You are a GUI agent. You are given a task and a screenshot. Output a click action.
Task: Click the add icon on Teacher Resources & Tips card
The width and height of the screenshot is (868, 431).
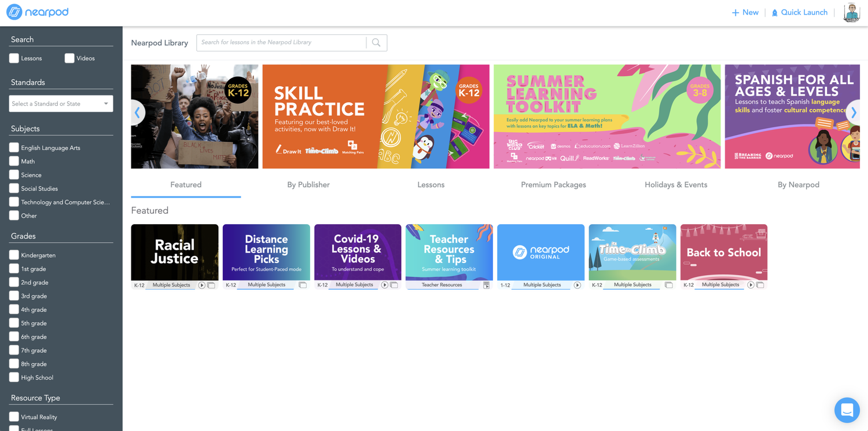486,285
